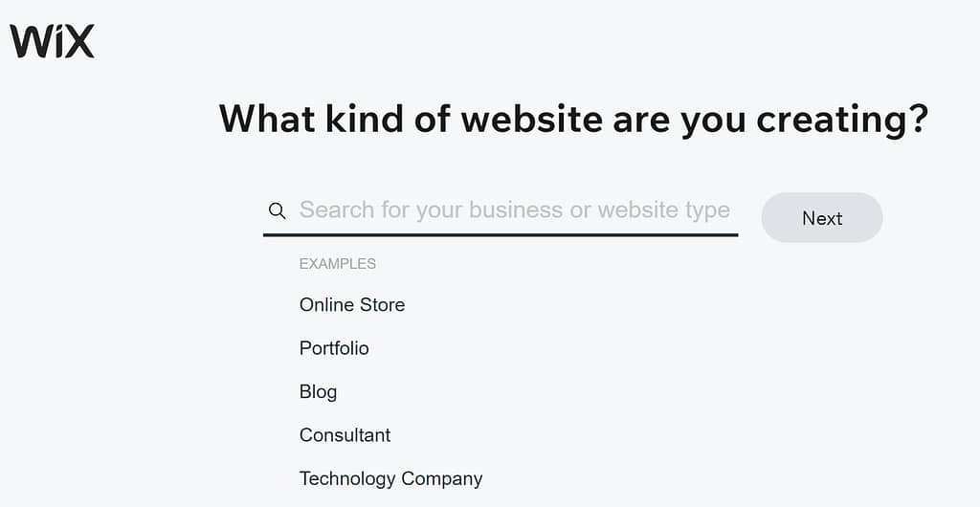
Task: Choose the Technology Company example
Action: click(390, 478)
